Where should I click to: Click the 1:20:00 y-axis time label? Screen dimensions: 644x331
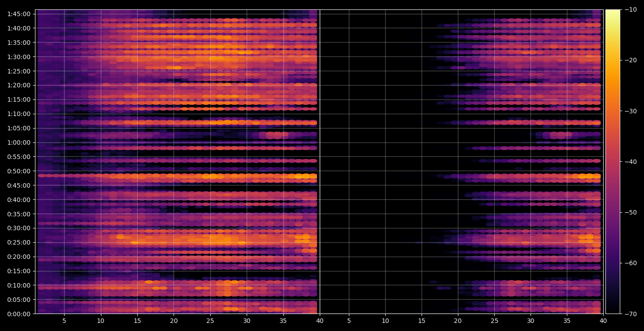[19, 85]
